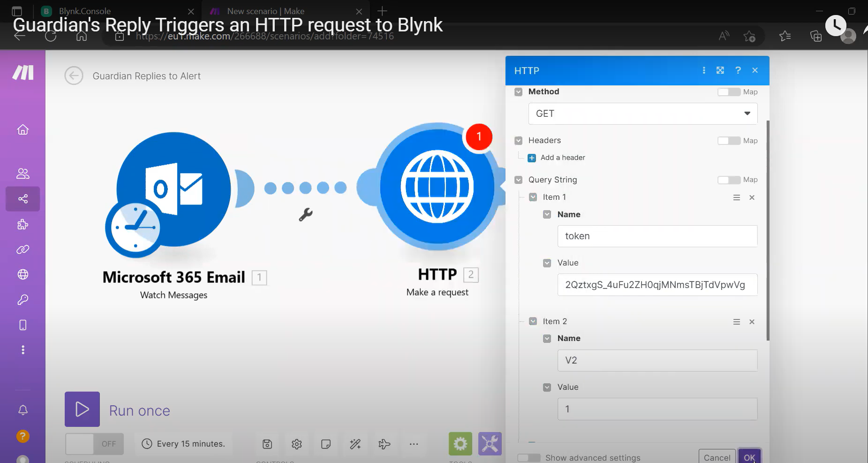Open scenario settings gear in controls

pyautogui.click(x=296, y=444)
